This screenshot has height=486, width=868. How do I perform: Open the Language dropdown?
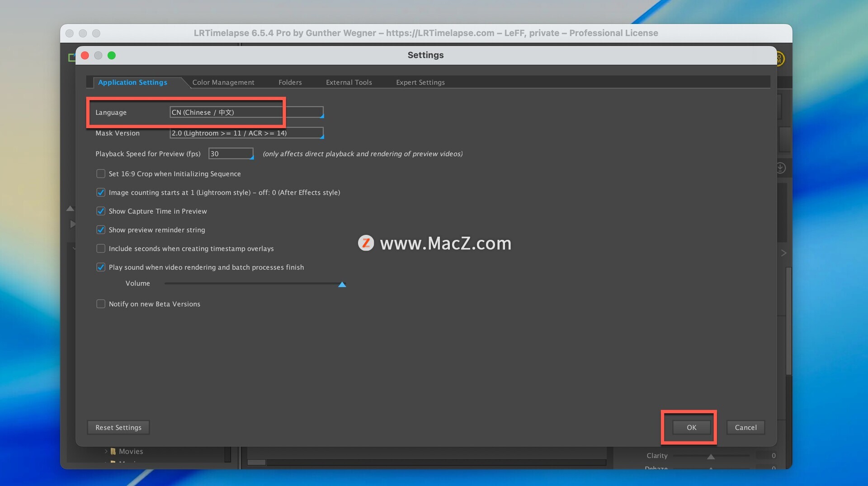(x=246, y=112)
